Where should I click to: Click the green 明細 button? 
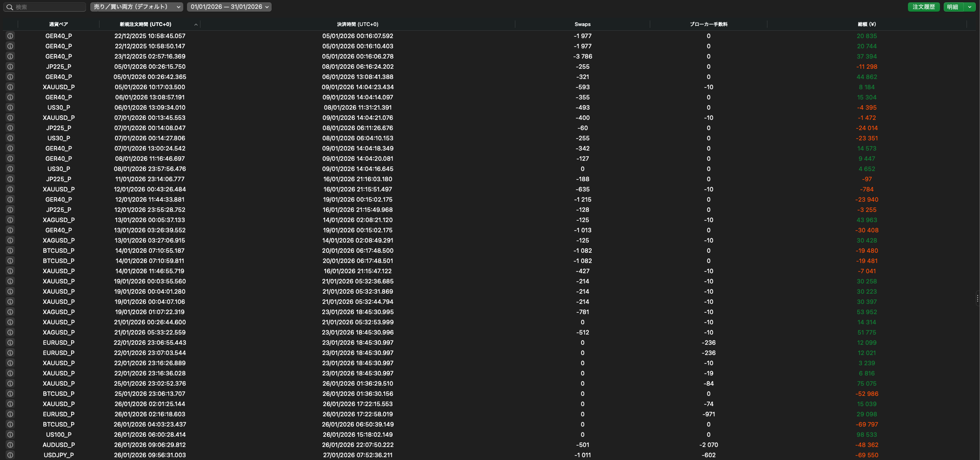(953, 7)
